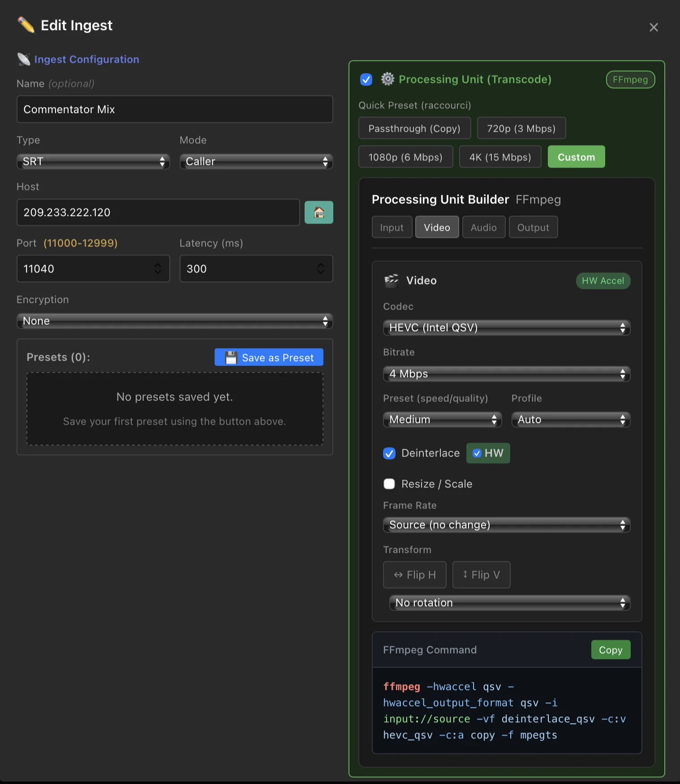Open the Frame Rate dropdown showing Source
680x784 pixels.
(507, 525)
